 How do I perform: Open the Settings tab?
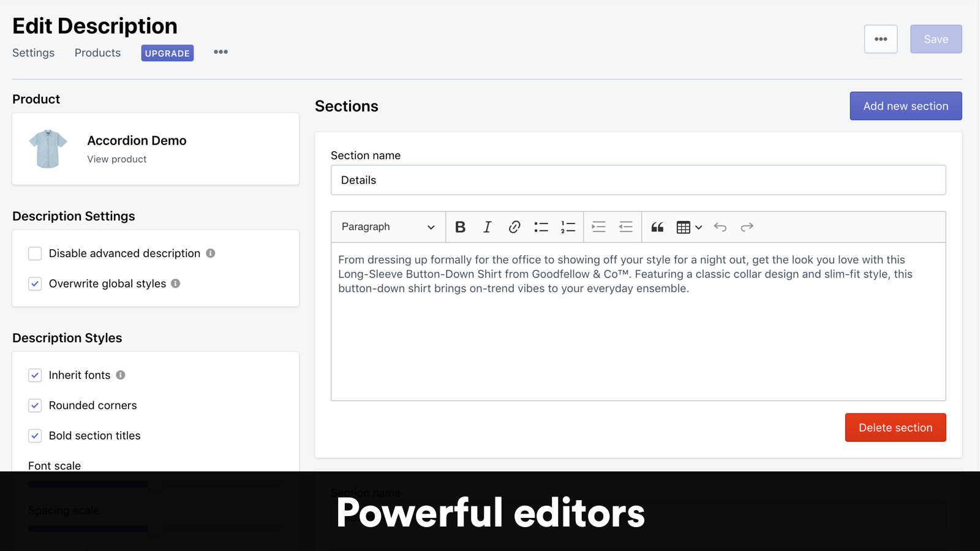point(33,53)
